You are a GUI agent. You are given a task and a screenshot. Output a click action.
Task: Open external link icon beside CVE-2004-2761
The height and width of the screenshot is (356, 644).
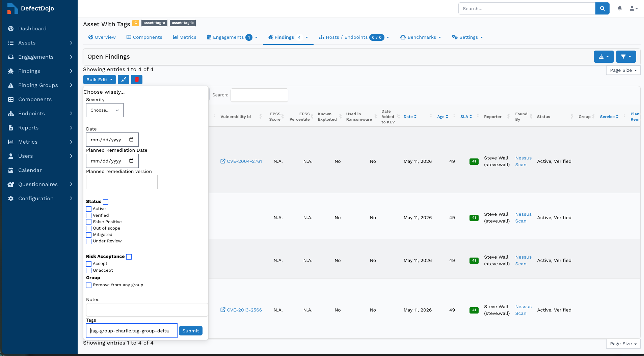pos(223,161)
